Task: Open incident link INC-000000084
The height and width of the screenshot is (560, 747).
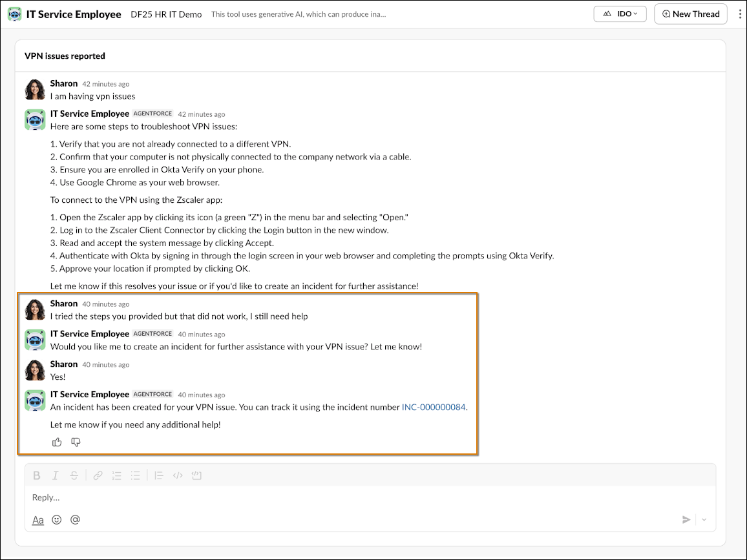Action: pos(434,407)
